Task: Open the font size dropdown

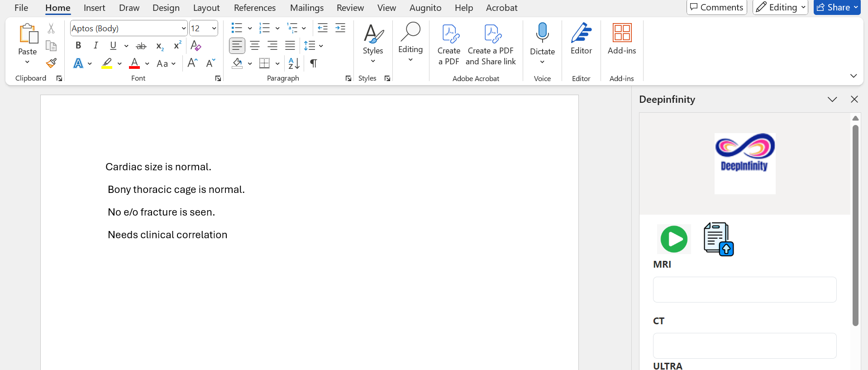Action: [214, 29]
